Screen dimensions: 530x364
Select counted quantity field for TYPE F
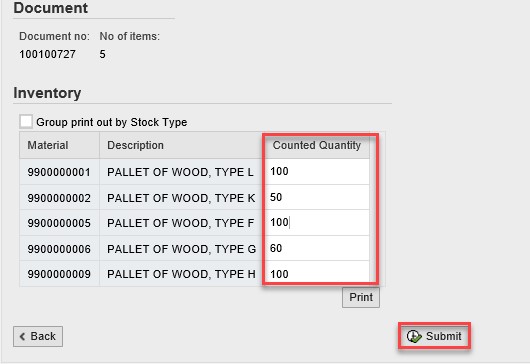318,222
